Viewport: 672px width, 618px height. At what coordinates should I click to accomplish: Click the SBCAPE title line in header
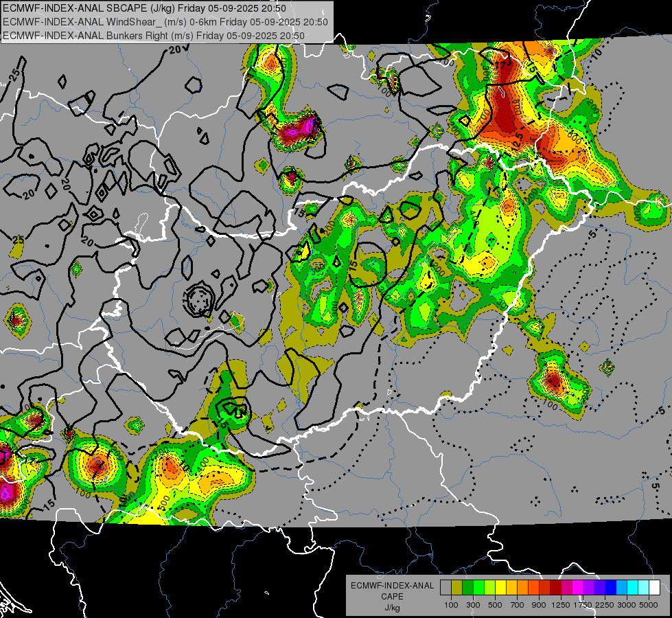(144, 8)
